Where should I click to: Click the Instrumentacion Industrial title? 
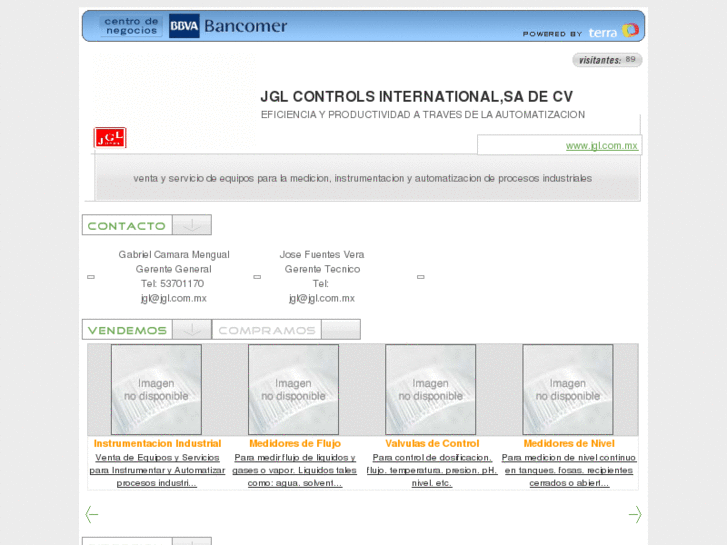coord(157,443)
